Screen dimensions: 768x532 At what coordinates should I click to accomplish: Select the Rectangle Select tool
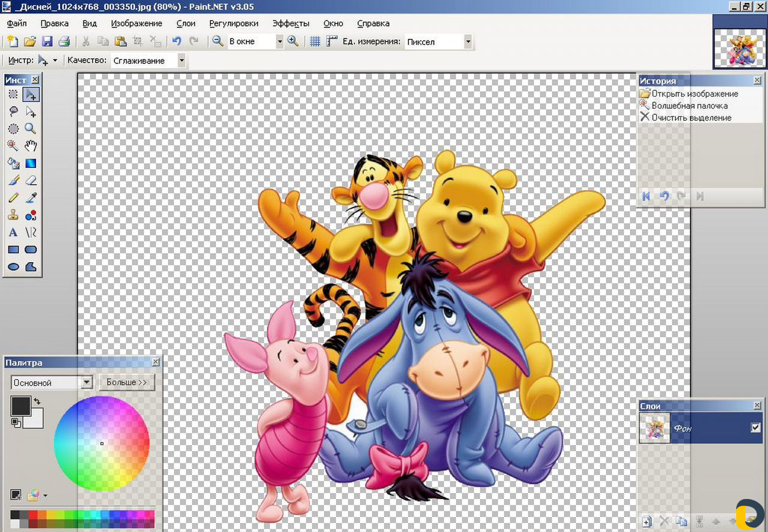pos(13,94)
